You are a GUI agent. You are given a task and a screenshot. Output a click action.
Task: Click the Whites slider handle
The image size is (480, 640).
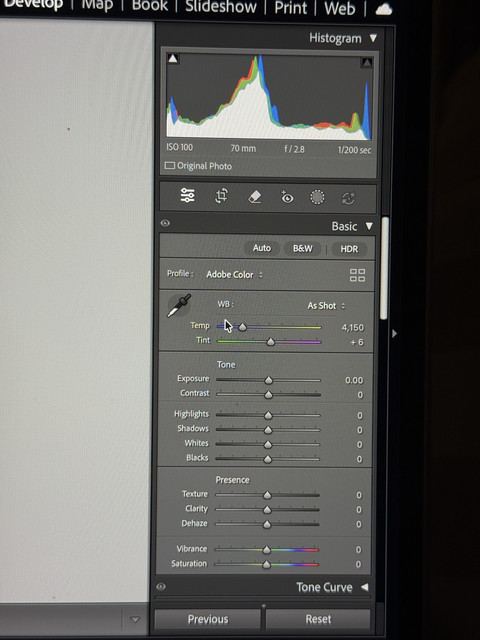[x=268, y=445]
